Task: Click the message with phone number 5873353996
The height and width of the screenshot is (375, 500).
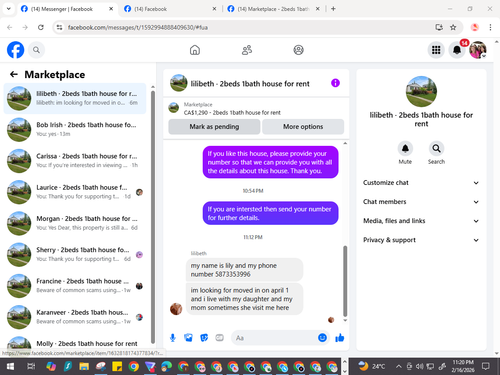Action: tap(244, 270)
